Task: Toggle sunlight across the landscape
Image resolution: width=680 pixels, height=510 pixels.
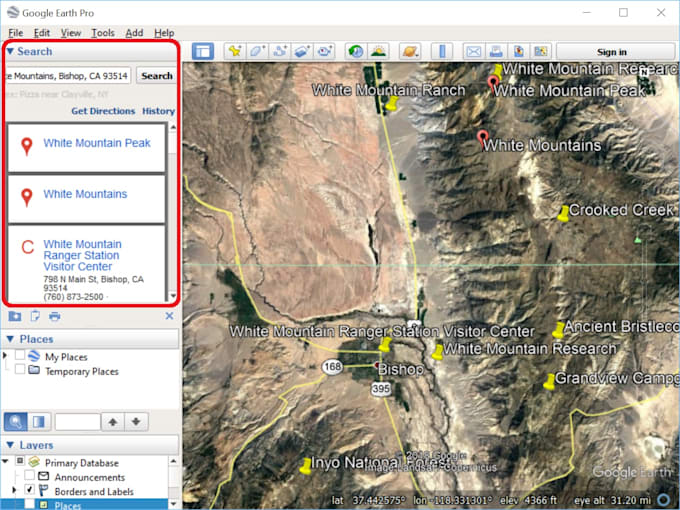Action: [378, 52]
